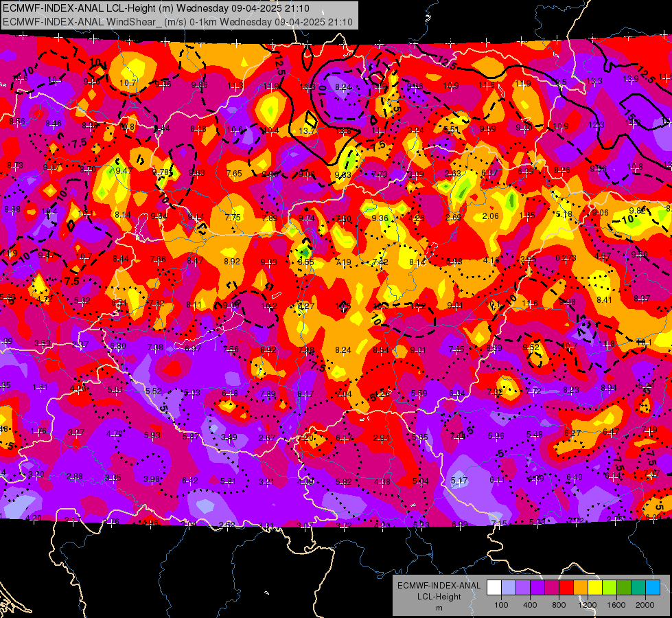Click the WindShear_ (m/s) 0-1km header line
Screen dimensions: 672x618
[x=178, y=22]
